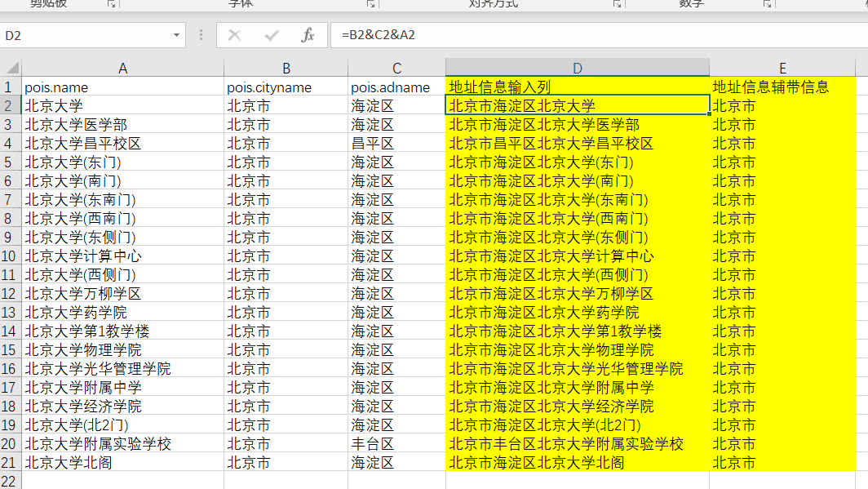Select column E header
Screen dimensions: 868x489
(x=782, y=68)
